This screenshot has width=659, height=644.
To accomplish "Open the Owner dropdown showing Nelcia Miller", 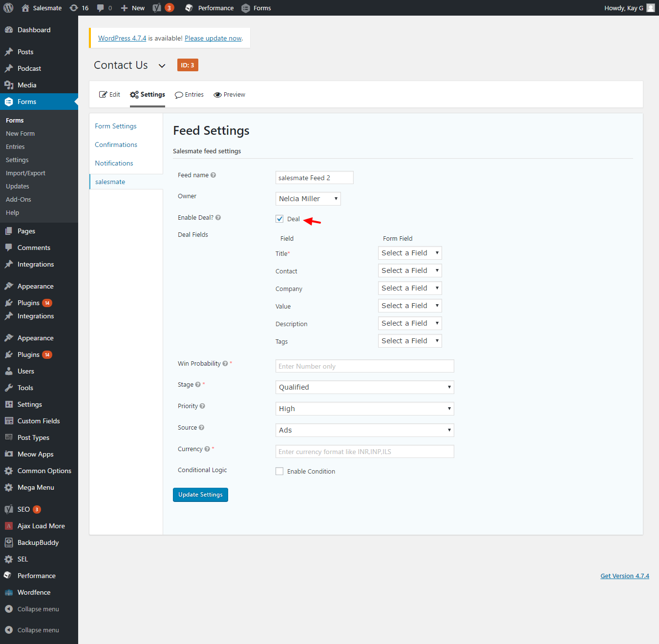I will pos(308,199).
